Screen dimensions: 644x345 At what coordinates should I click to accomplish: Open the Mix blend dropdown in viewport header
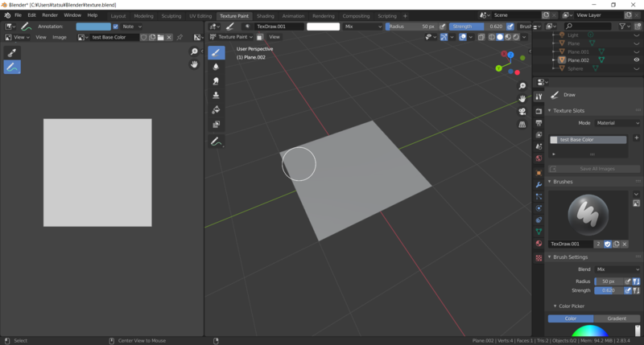click(363, 27)
